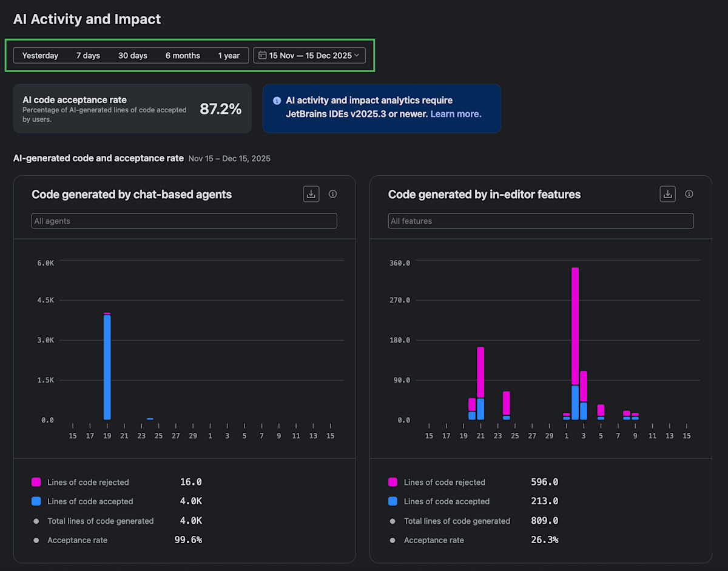This screenshot has width=728, height=571.
Task: Open info icon for chat-based agents chart
Action: 332,194
